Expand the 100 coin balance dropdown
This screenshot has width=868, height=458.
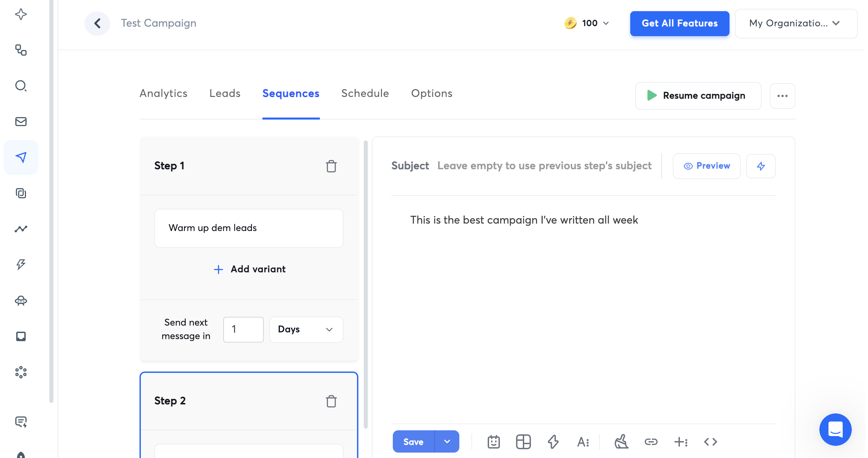pyautogui.click(x=606, y=23)
